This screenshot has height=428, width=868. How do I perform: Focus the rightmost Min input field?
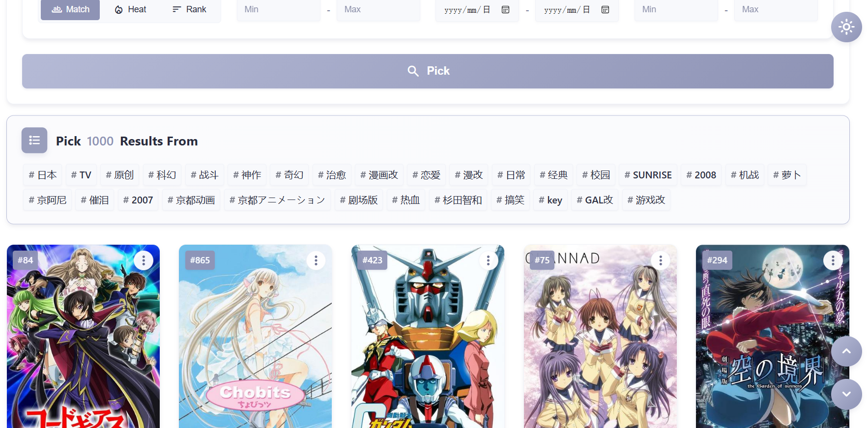(676, 10)
